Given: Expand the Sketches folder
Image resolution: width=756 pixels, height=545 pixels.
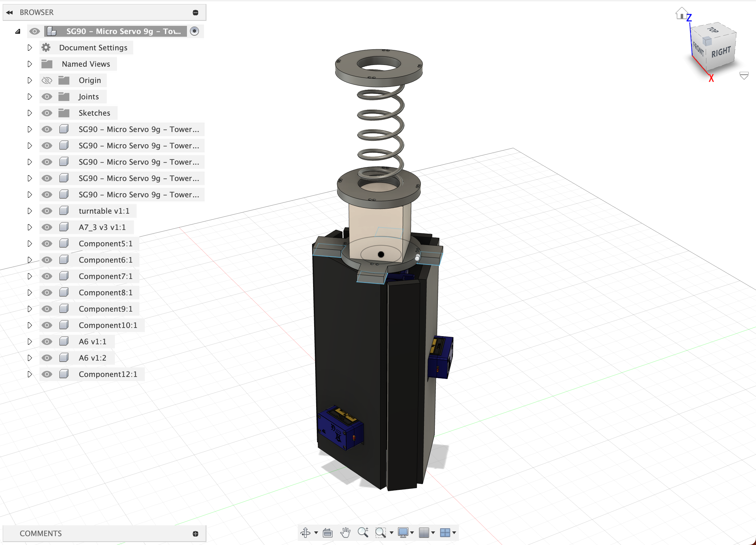Looking at the screenshot, I should (30, 113).
